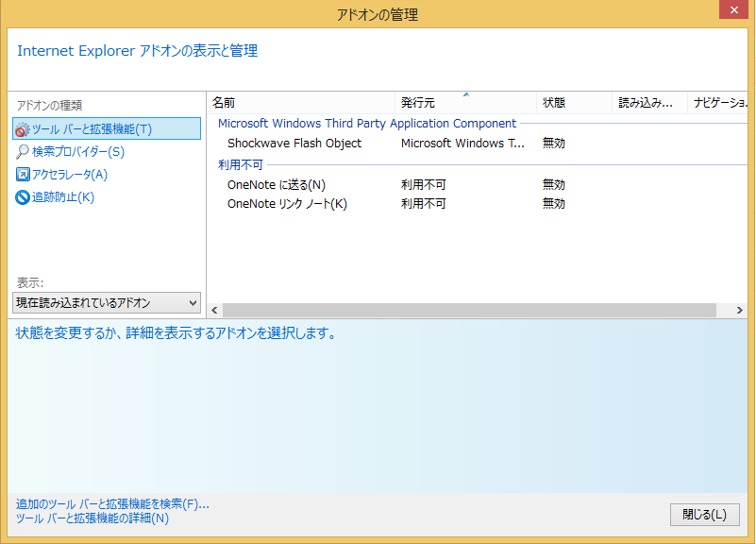Open ツール バーと拡張機能の詳細(N) link
Viewport: 756px width, 544px height.
tap(92, 518)
